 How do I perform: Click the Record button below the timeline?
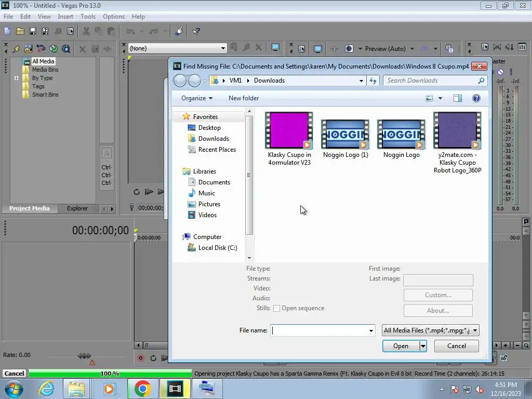141,358
